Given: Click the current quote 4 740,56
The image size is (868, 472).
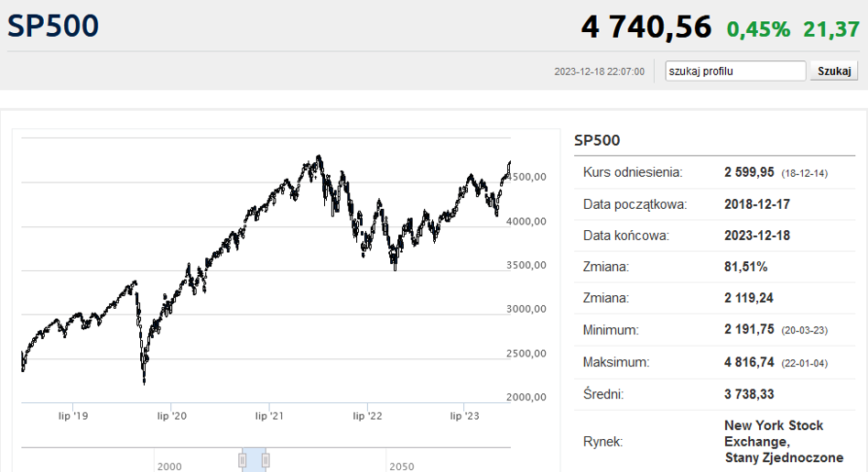Looking at the screenshot, I should click(x=646, y=27).
